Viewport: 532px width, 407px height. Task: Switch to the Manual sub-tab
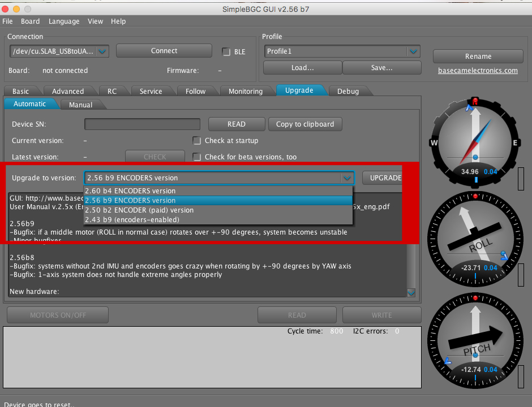pyautogui.click(x=80, y=105)
